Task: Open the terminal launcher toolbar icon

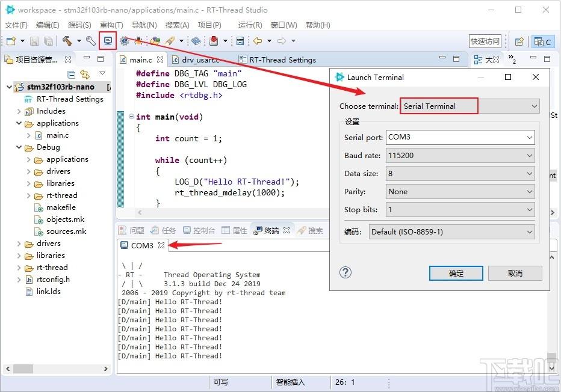Action: click(108, 41)
